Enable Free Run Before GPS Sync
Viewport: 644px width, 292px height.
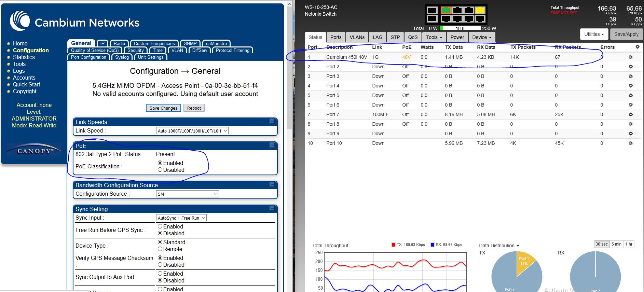160,226
